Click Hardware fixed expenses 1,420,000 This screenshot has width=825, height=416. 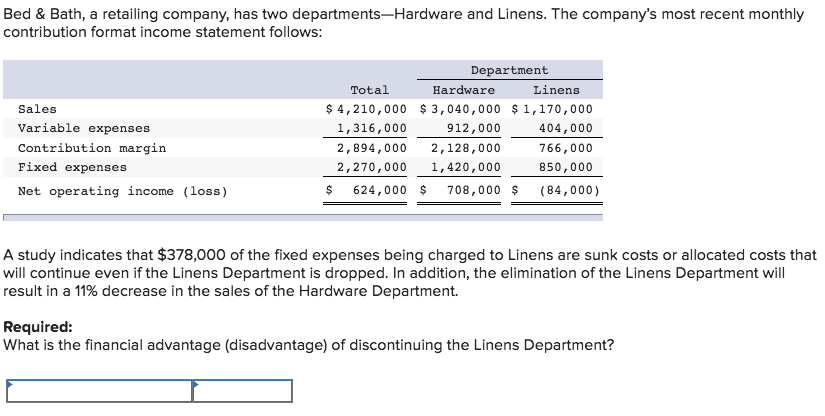point(466,167)
